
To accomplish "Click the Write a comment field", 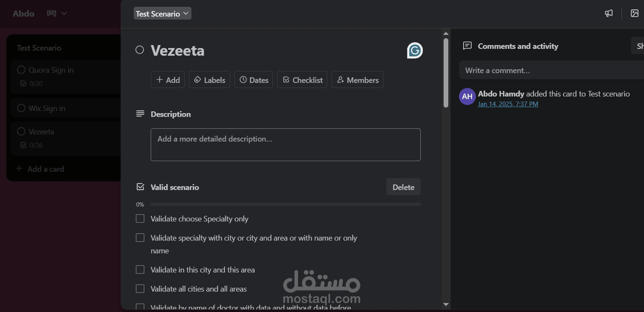I will [551, 70].
